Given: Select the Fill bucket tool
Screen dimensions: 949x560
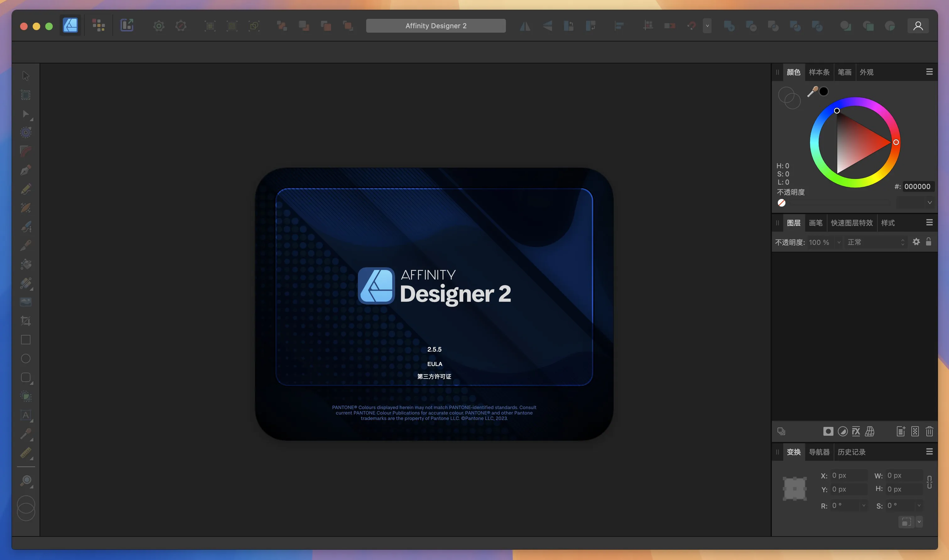Looking at the screenshot, I should pyautogui.click(x=26, y=265).
